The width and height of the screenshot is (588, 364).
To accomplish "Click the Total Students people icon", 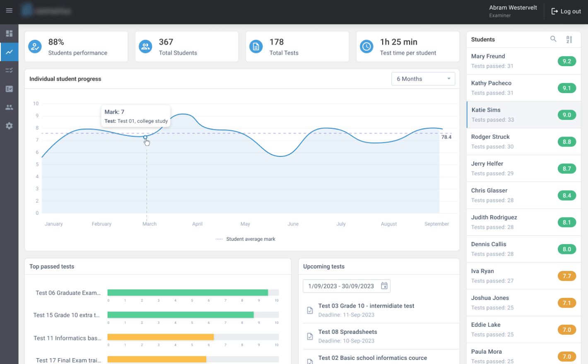I will click(x=145, y=46).
